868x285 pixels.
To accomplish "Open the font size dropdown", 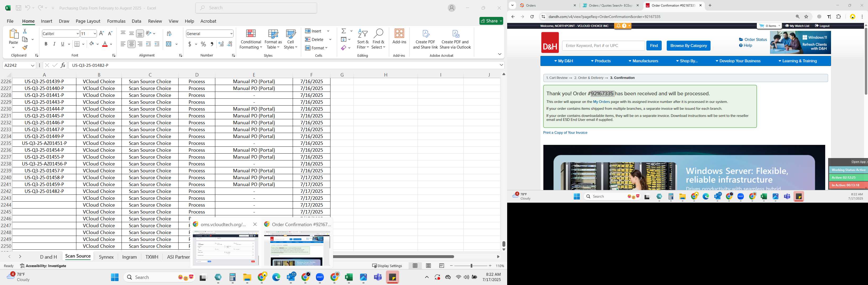I will (x=95, y=33).
